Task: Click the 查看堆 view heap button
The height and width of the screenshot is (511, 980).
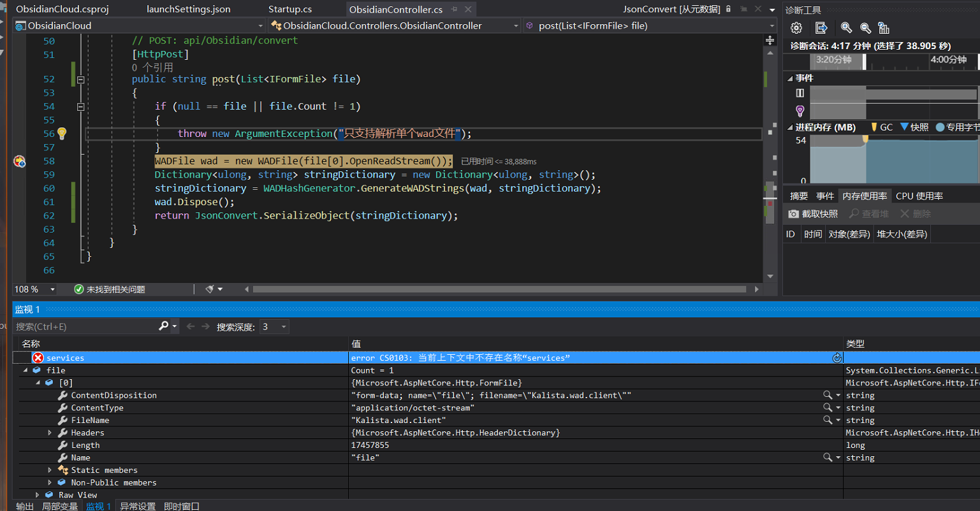Action: point(868,213)
